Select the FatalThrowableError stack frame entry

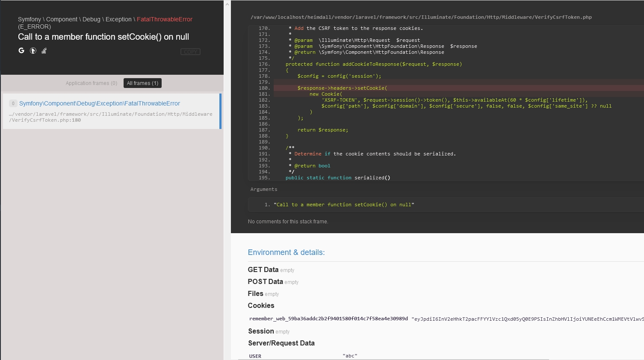(100, 103)
